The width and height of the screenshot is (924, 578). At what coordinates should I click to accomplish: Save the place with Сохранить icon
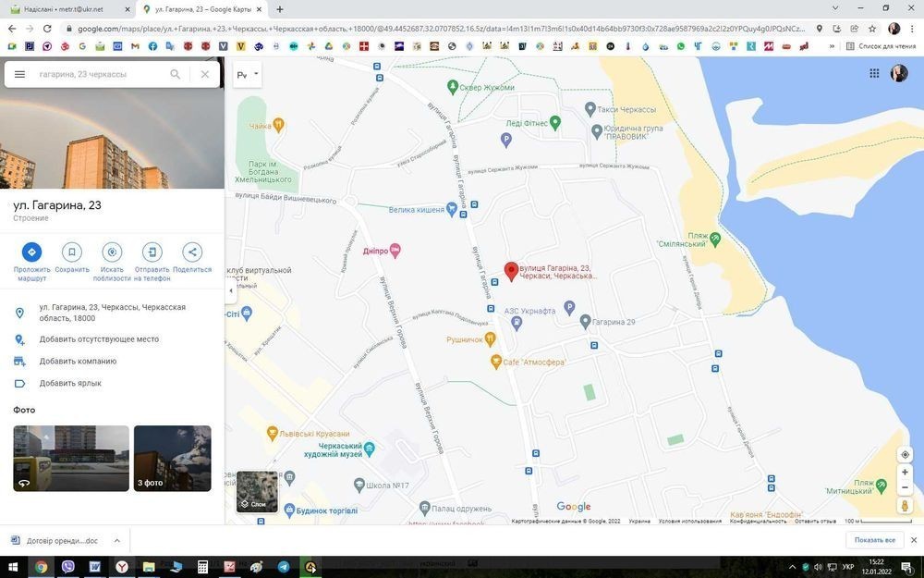(72, 252)
